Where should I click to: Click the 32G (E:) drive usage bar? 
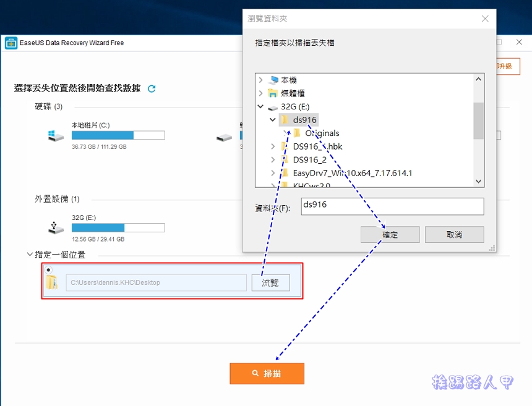tap(118, 228)
